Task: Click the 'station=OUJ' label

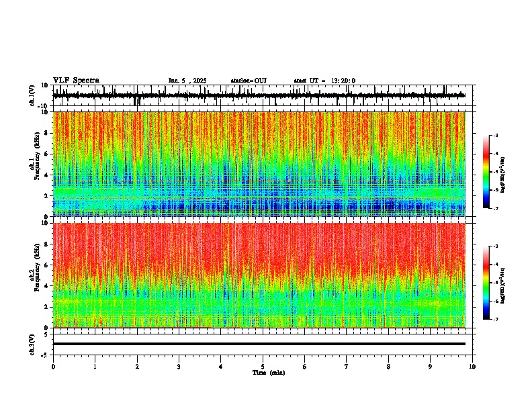Action: [249, 81]
